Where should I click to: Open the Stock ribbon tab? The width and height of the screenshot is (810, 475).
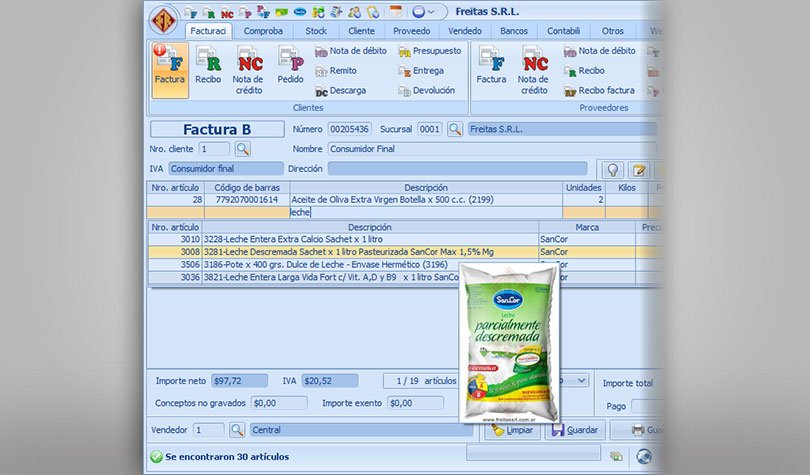[x=316, y=31]
